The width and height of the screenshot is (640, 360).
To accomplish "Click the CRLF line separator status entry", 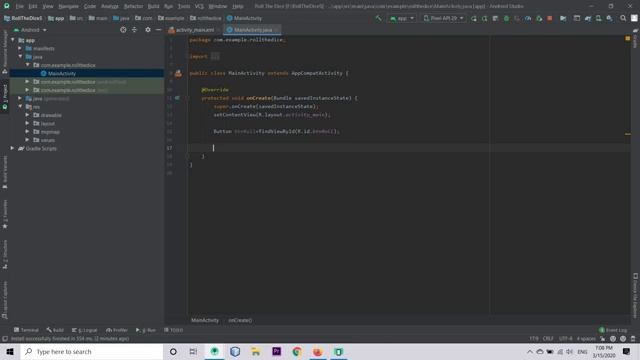I will tap(548, 339).
